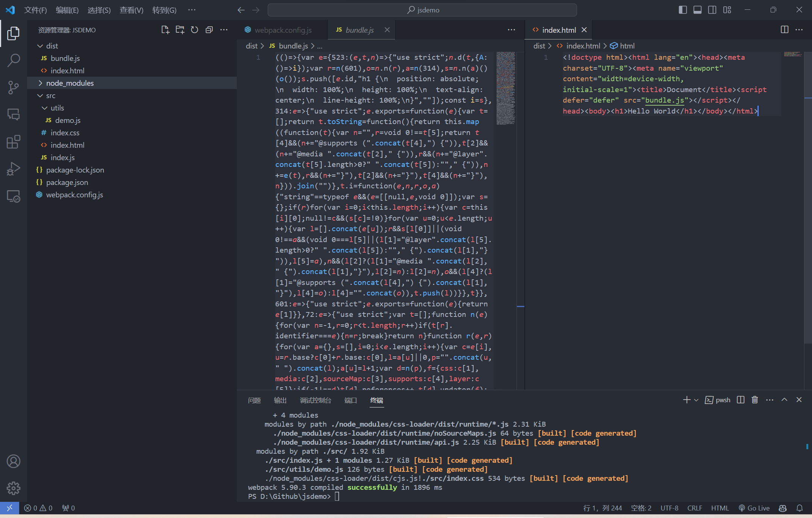This screenshot has height=518, width=812.
Task: Click the bundle.js minimap preview
Action: click(506, 88)
